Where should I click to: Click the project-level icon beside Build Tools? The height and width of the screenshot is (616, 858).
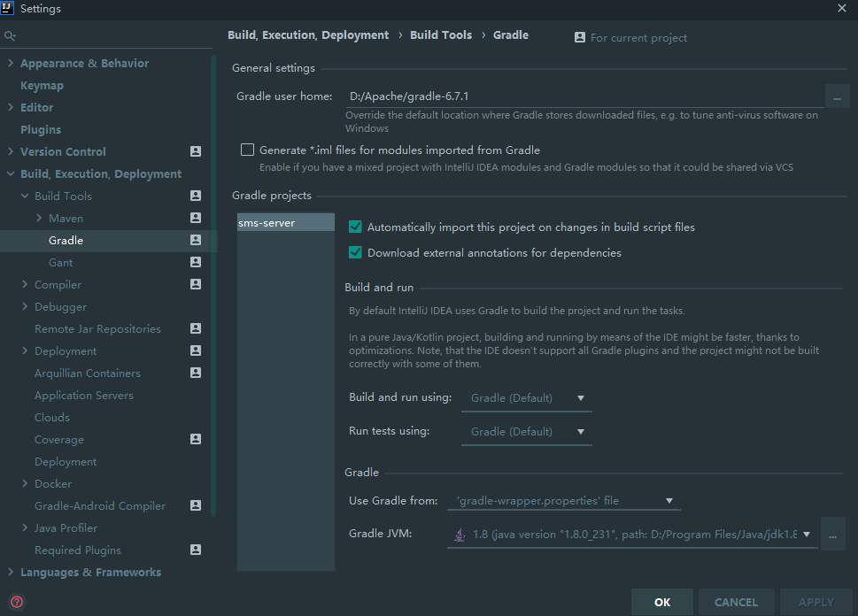[x=196, y=196]
